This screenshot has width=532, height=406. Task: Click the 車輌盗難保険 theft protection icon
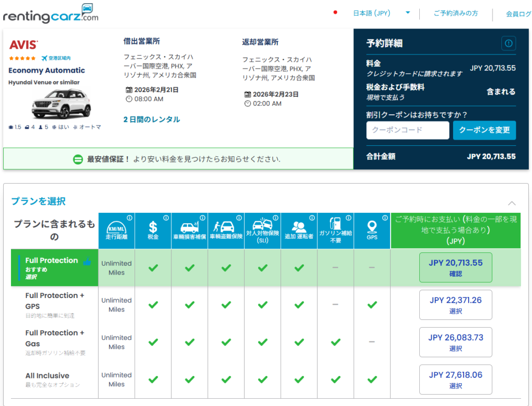click(x=226, y=227)
